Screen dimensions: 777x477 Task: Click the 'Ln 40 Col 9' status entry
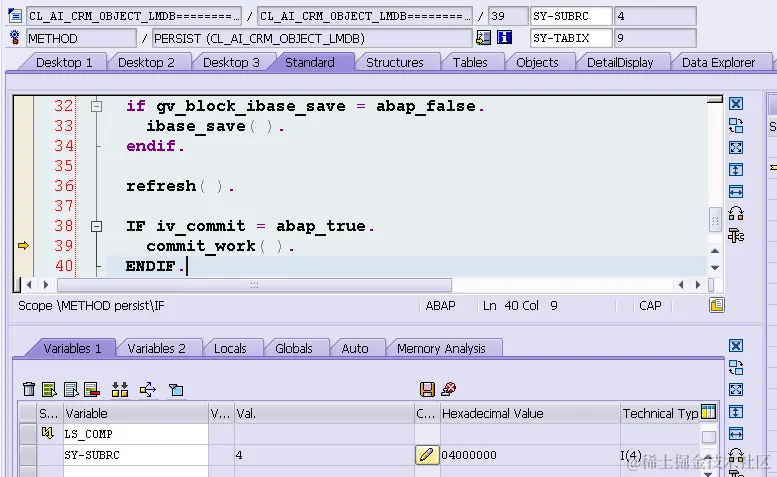[520, 306]
